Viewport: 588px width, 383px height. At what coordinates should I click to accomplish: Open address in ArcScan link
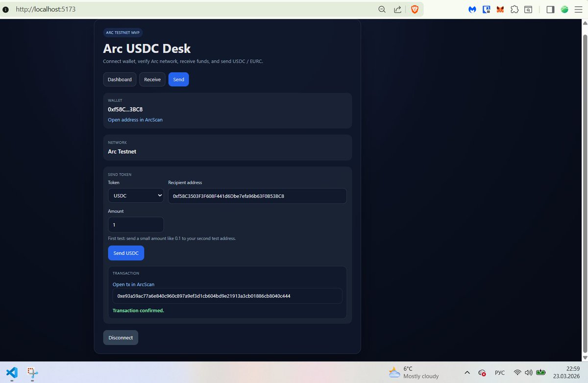point(135,120)
